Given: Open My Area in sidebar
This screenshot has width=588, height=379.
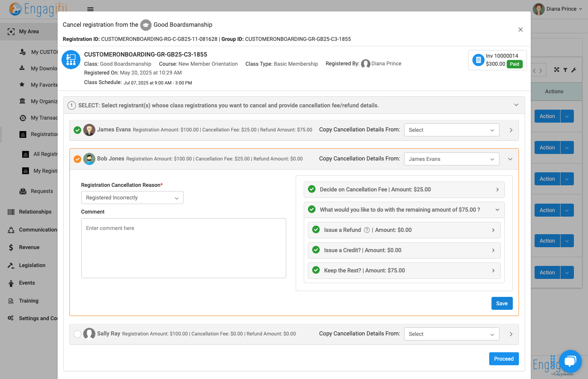Looking at the screenshot, I should [29, 31].
